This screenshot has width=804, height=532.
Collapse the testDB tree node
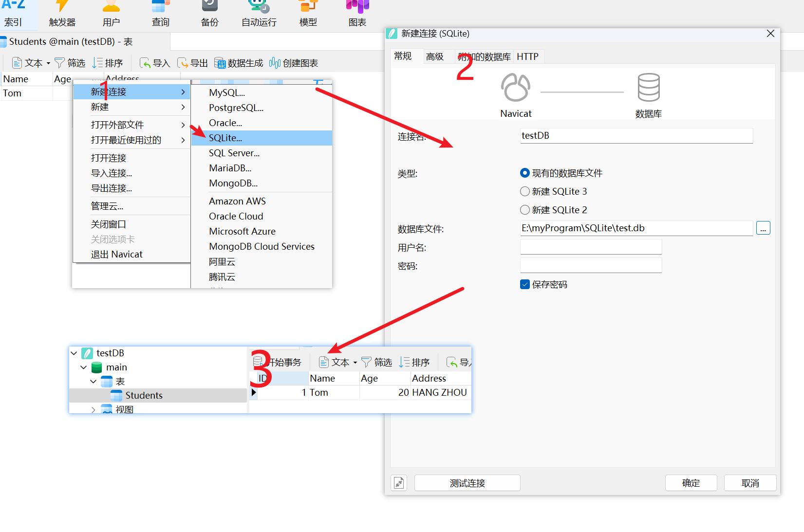click(x=74, y=353)
